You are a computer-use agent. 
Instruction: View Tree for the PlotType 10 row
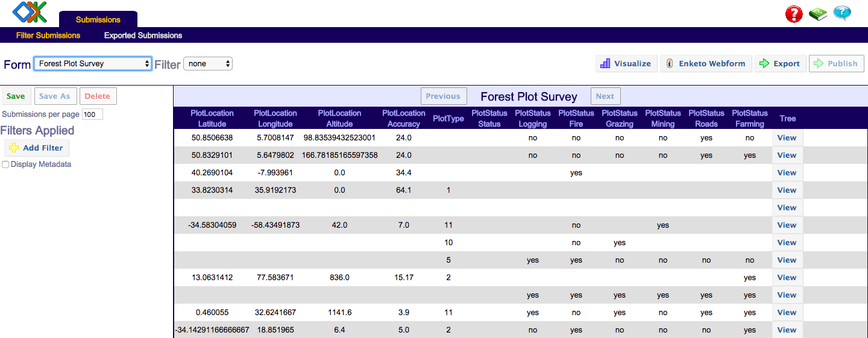click(x=787, y=242)
